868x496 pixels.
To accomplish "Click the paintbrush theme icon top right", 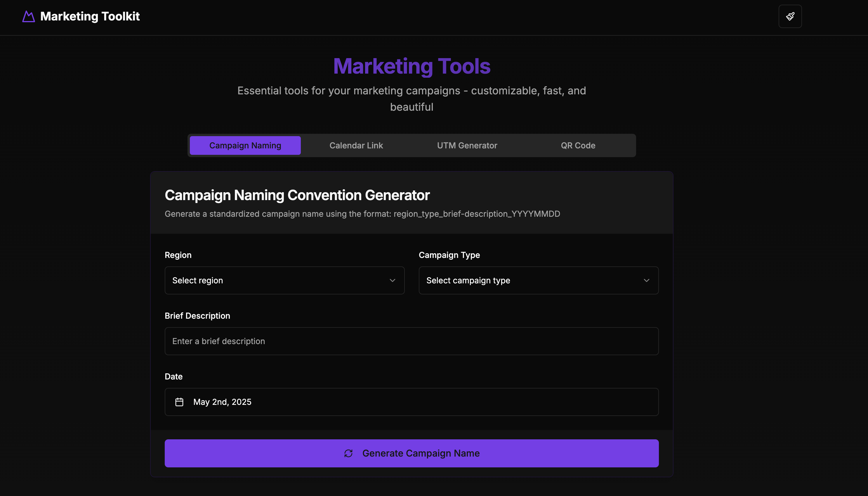I will click(x=789, y=16).
